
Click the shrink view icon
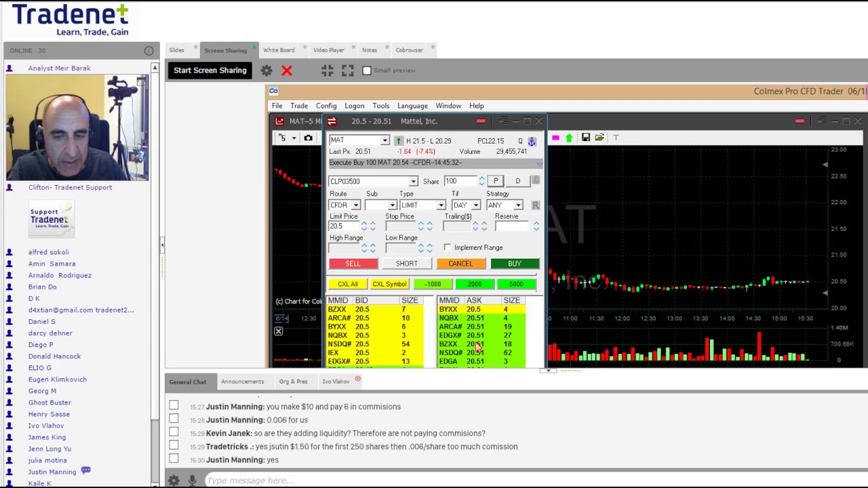coord(328,70)
